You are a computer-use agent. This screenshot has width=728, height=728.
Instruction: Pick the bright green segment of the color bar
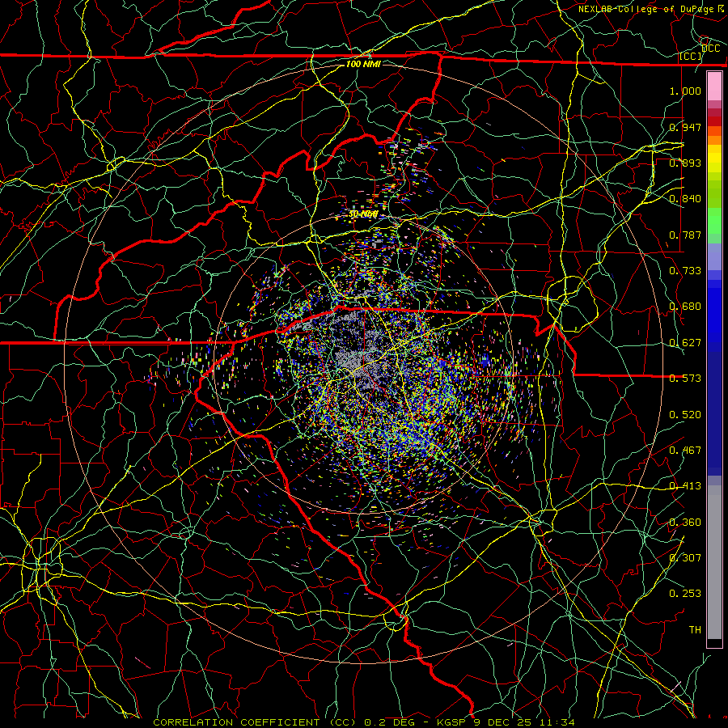click(714, 221)
